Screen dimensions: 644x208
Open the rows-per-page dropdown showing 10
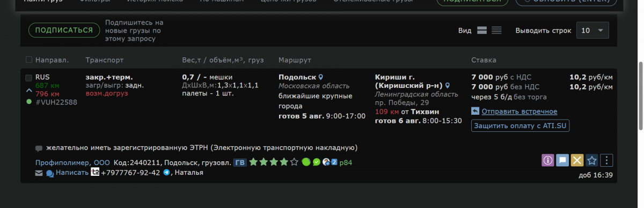pyautogui.click(x=592, y=31)
